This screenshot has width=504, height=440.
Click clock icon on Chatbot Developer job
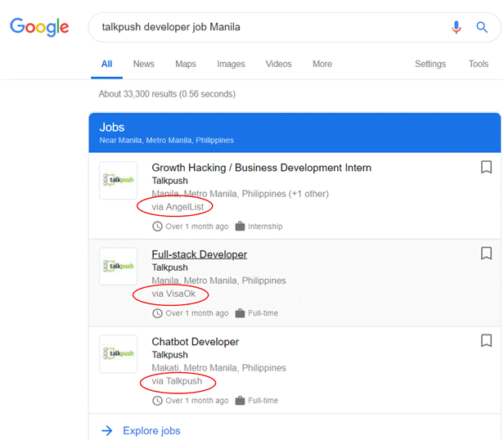pyautogui.click(x=157, y=401)
